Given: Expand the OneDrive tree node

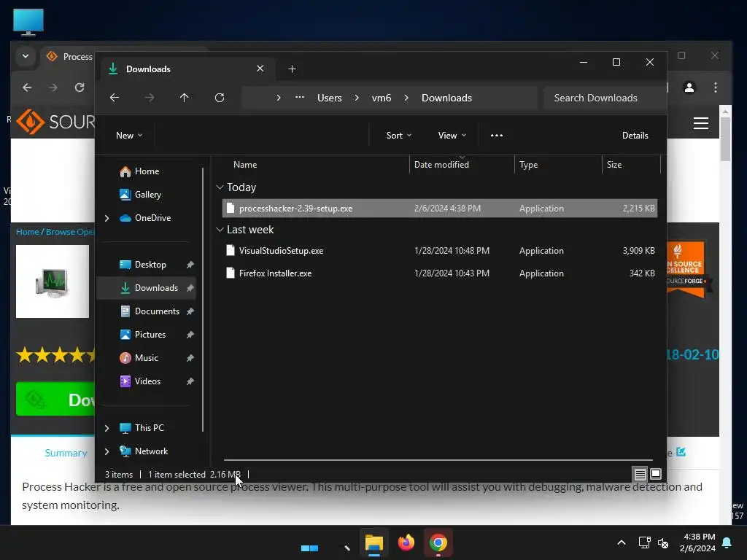Looking at the screenshot, I should click(107, 218).
